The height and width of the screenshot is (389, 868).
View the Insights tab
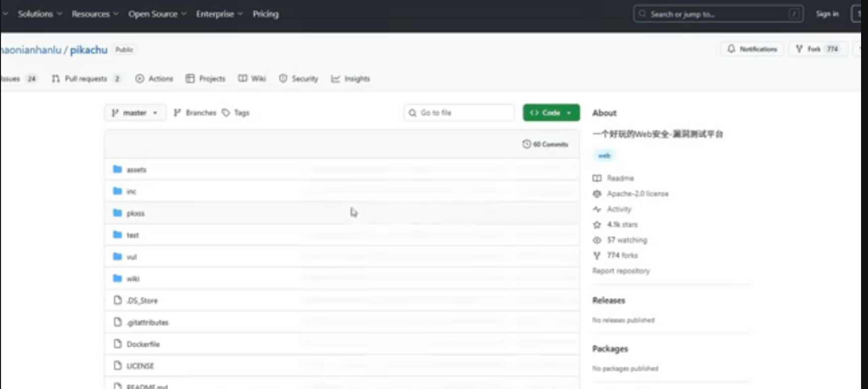click(350, 78)
